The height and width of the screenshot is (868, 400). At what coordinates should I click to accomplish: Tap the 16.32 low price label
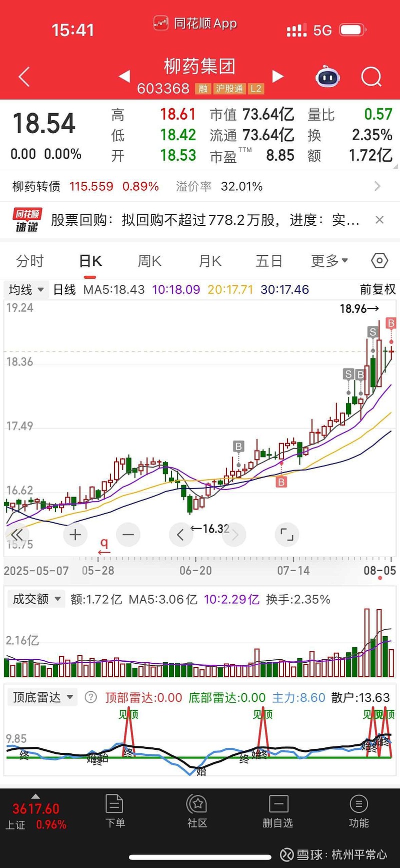(x=210, y=529)
